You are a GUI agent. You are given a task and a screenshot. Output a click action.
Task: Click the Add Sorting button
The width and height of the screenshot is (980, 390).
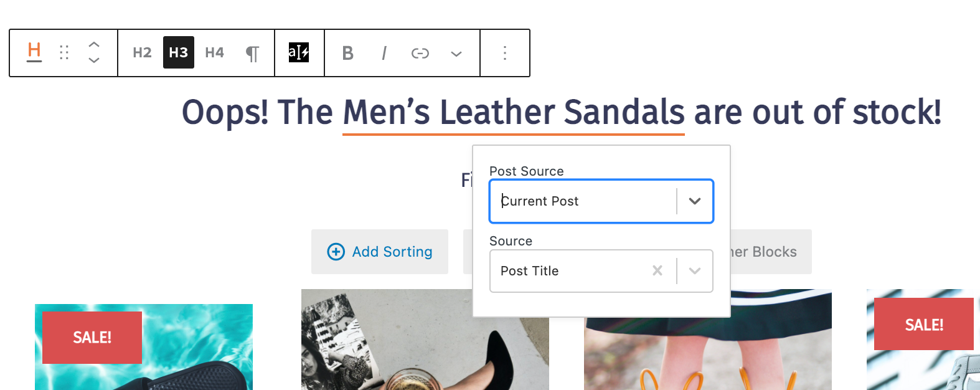click(380, 252)
